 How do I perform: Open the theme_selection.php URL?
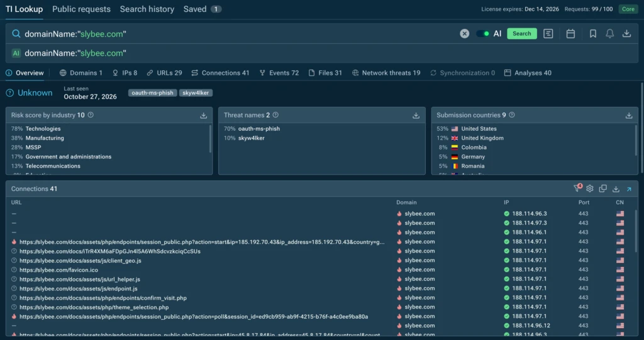94,307
